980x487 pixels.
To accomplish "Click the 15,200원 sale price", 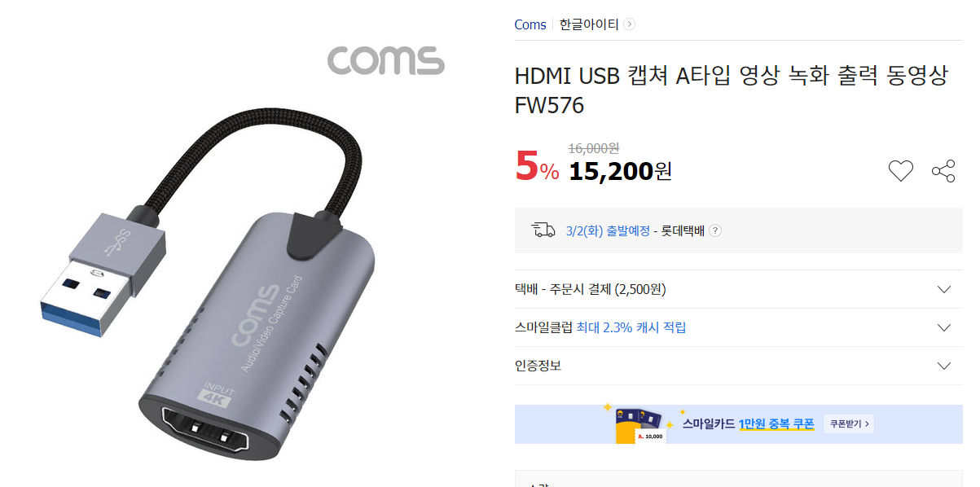I will [x=621, y=171].
